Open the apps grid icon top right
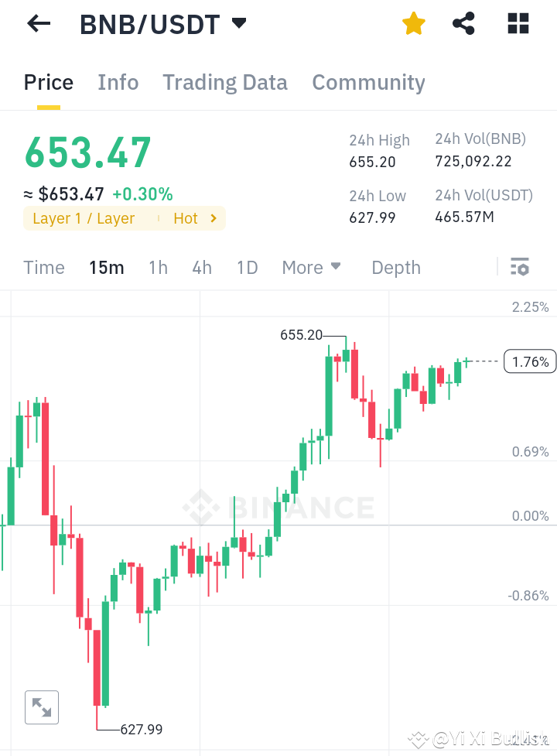Viewport: 557px width, 756px height. 518,23
